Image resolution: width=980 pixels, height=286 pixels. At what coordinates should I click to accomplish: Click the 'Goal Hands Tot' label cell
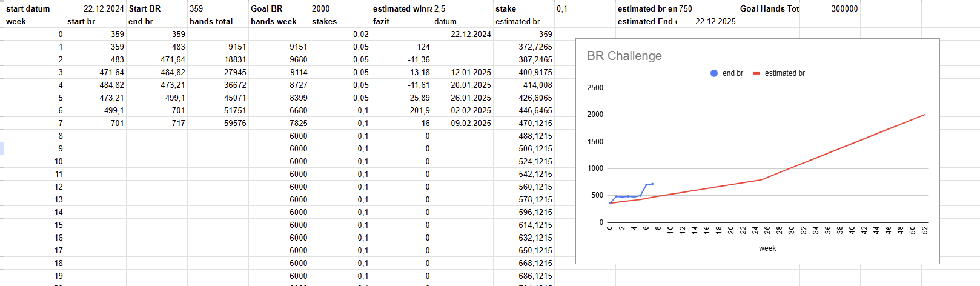pyautogui.click(x=769, y=8)
